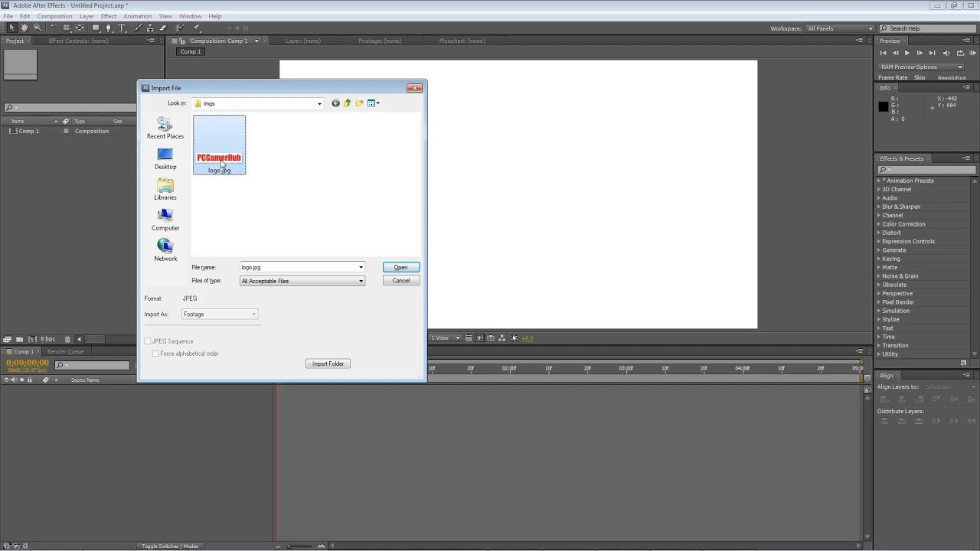Open the Look in folder dropdown

[x=259, y=103]
